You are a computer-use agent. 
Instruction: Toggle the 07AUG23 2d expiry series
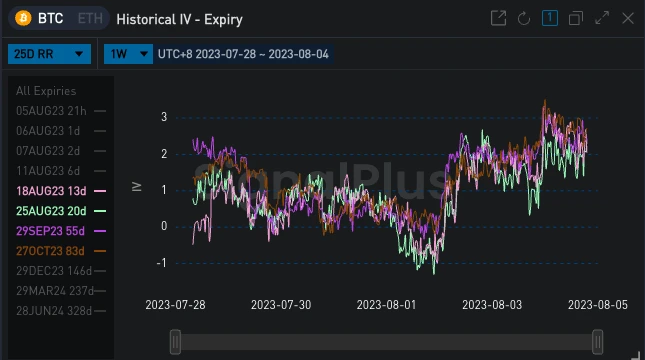tap(60, 151)
